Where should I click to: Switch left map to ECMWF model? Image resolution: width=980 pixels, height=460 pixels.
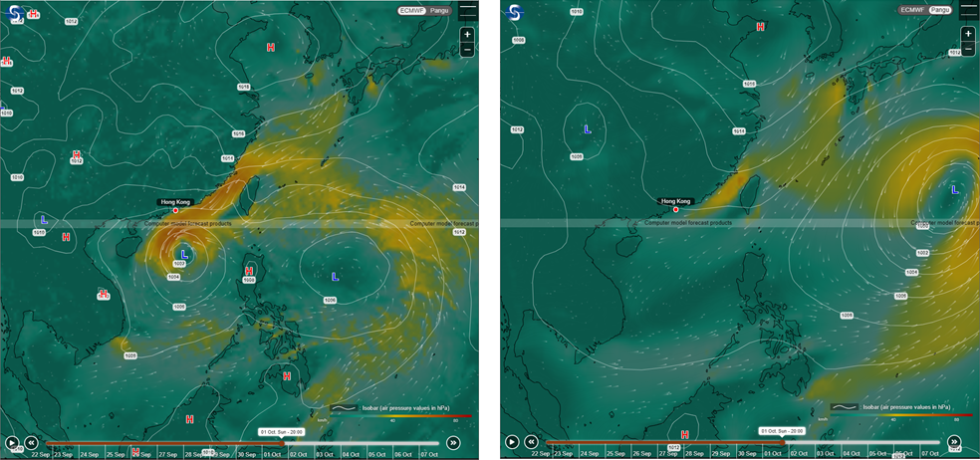pyautogui.click(x=410, y=10)
